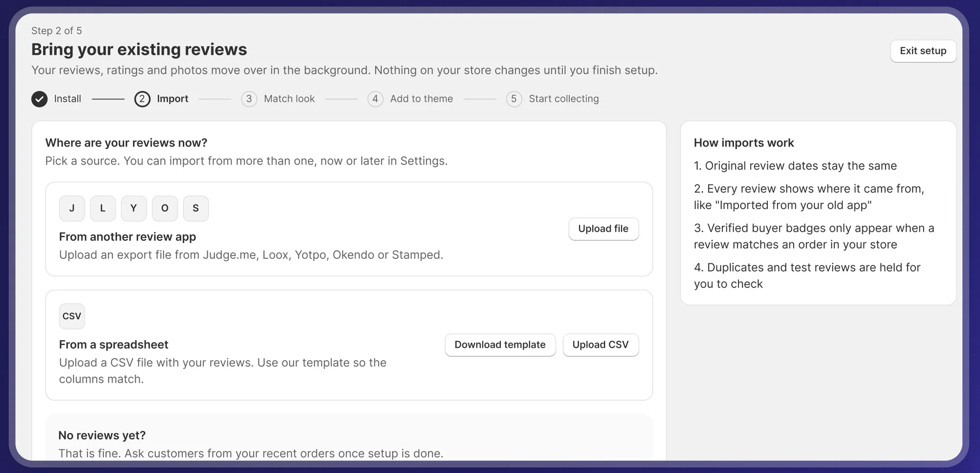Click 'Pick a source' description text

pos(246,161)
